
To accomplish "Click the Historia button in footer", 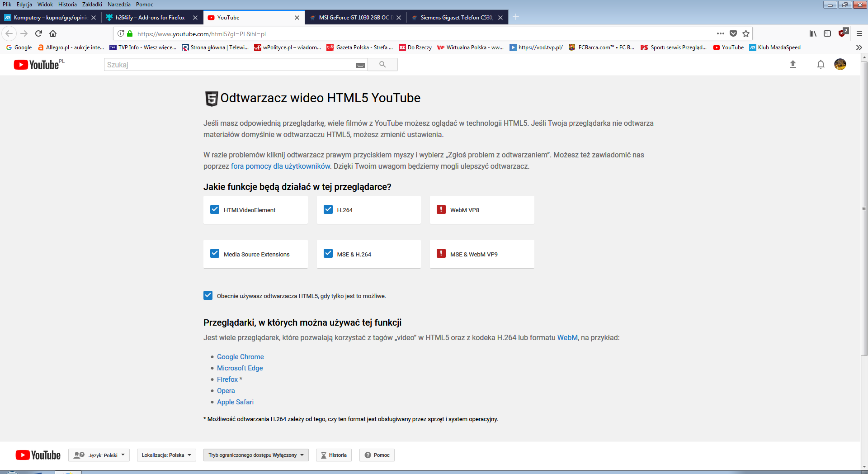I will 334,455.
